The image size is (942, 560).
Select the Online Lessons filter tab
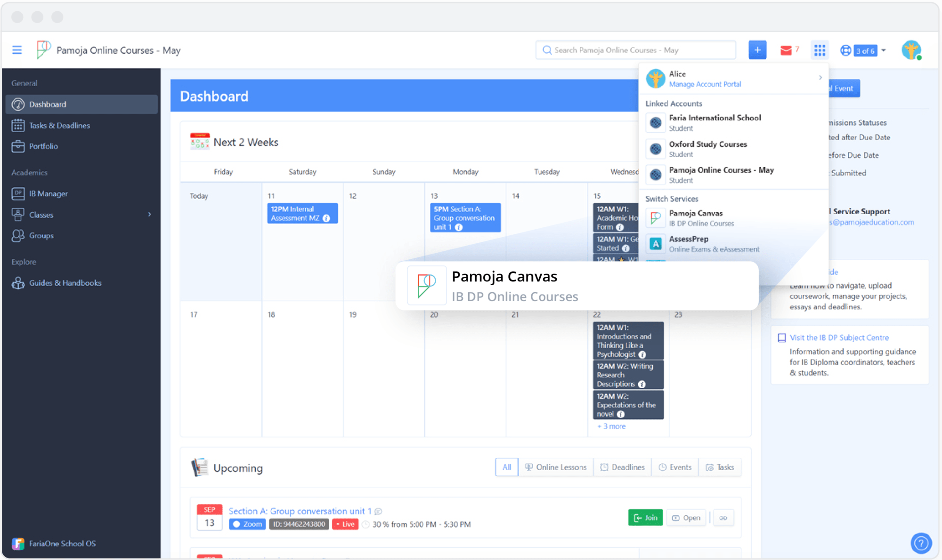(556, 467)
